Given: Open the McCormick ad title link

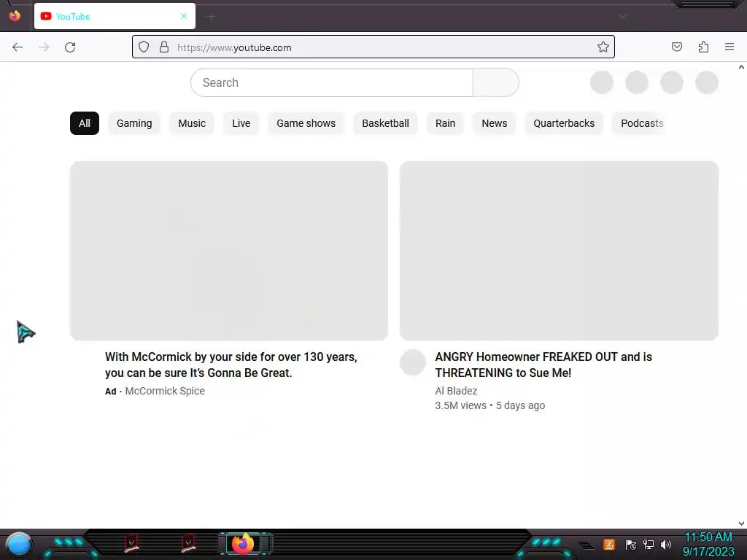Looking at the screenshot, I should [x=231, y=365].
